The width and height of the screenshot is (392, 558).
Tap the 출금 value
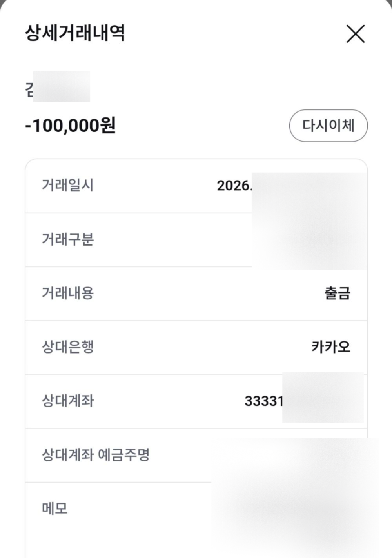(337, 293)
